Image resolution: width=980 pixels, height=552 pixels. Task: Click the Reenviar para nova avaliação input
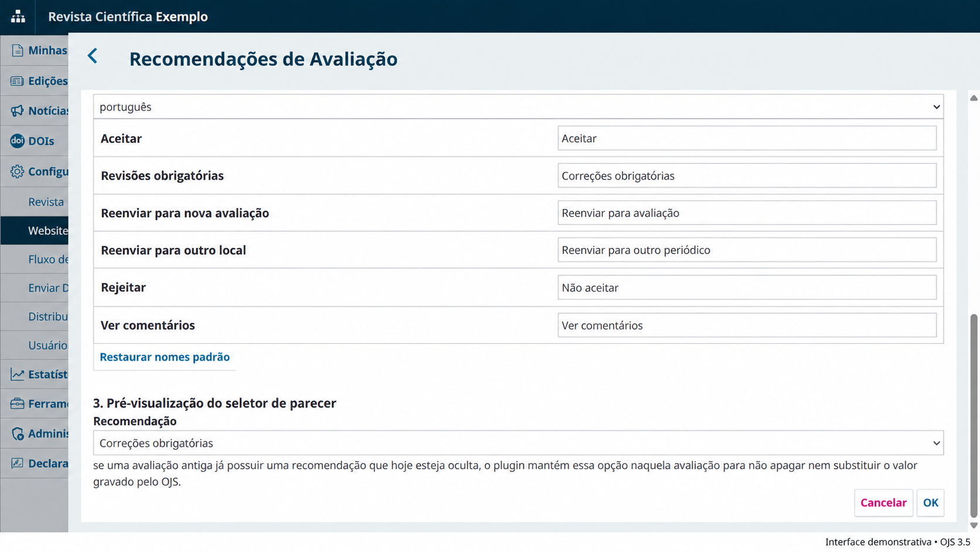pos(747,213)
